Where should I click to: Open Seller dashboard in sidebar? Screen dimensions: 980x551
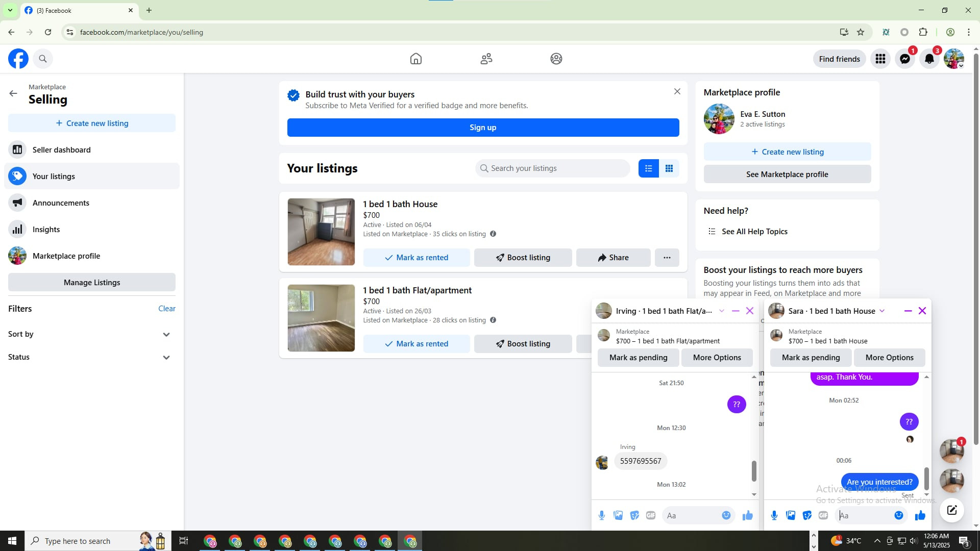[x=92, y=150]
